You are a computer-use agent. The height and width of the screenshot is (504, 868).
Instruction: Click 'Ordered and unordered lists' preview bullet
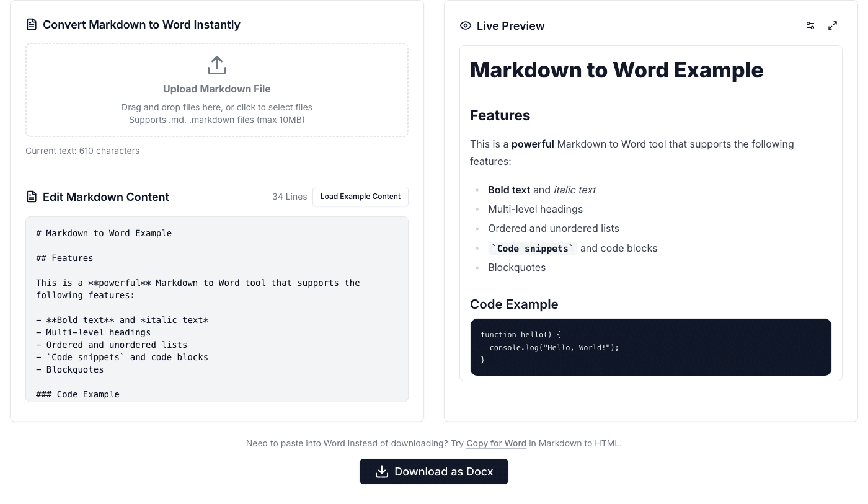[553, 228]
